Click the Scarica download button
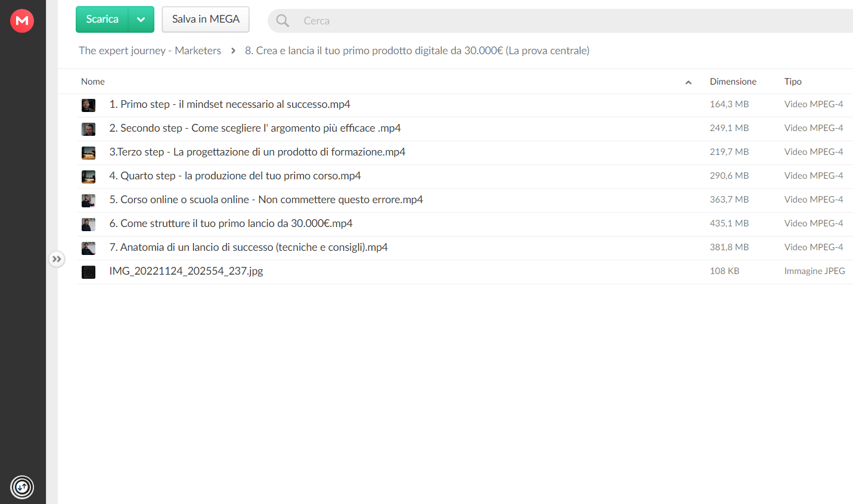Image resolution: width=853 pixels, height=504 pixels. [x=102, y=20]
